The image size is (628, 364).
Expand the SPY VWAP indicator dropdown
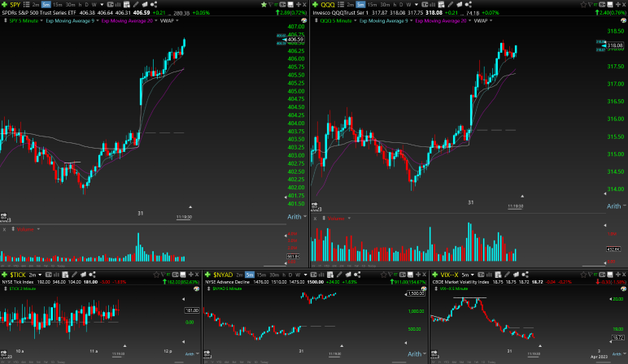177,20
